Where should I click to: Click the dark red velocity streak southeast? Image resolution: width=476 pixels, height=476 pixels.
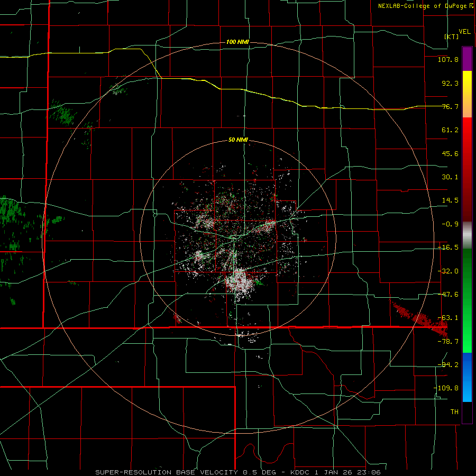(419, 318)
